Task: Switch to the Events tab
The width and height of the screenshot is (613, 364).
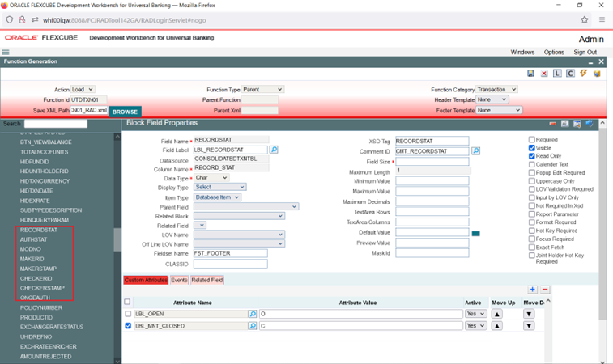Action: (x=179, y=280)
